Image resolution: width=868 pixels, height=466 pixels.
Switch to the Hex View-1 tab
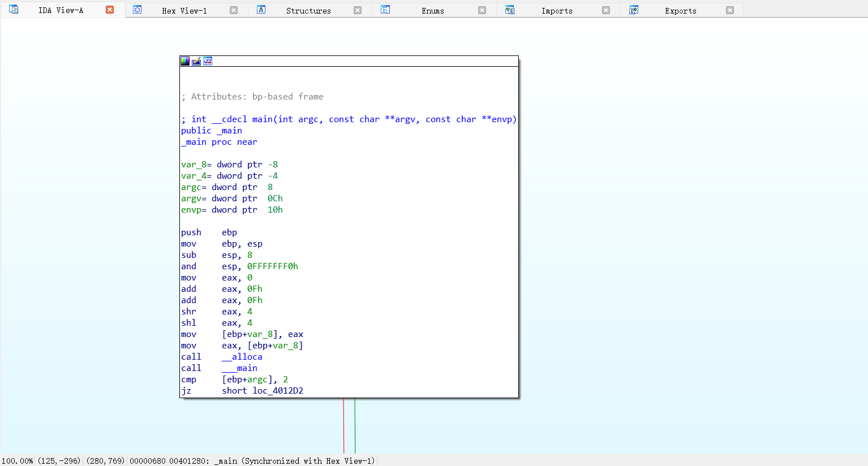(184, 10)
